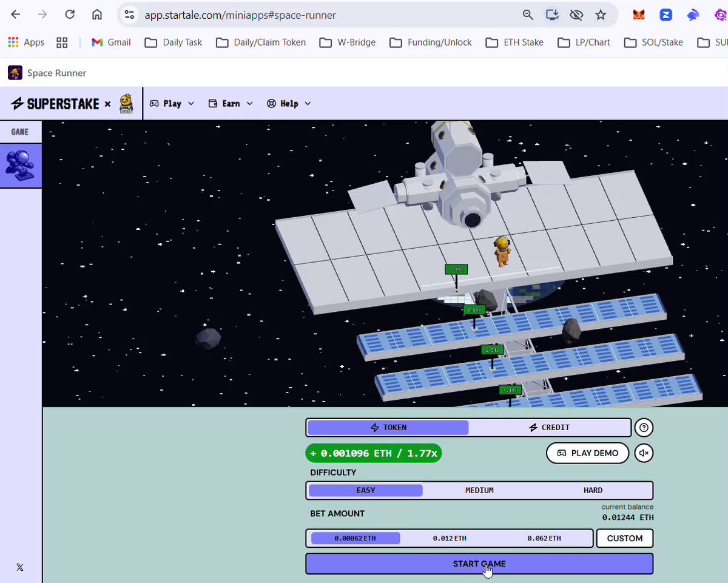The height and width of the screenshot is (583, 728).
Task: Click the SUPERSTAKE logo
Action: click(x=55, y=104)
